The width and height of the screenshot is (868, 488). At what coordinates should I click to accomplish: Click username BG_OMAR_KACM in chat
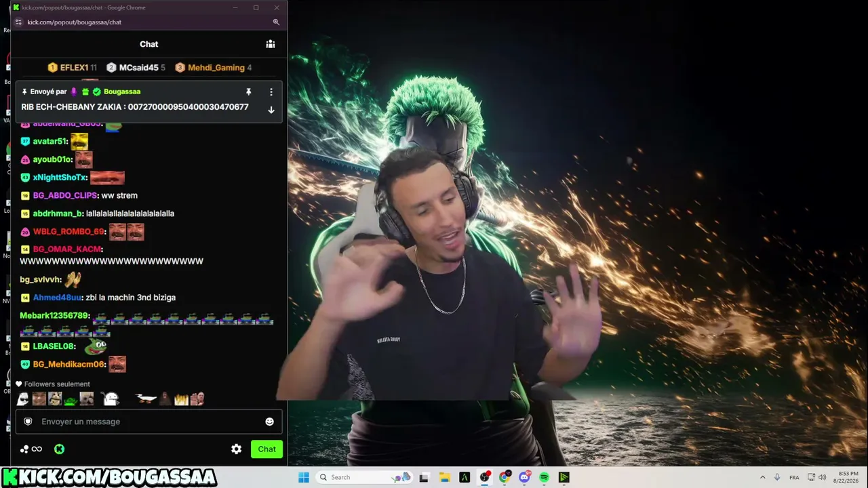[x=67, y=249]
